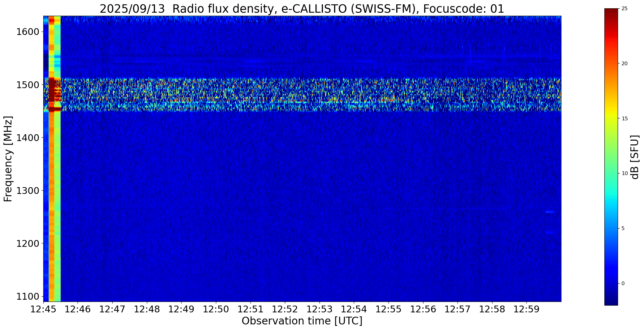644x330 pixels.
Task: Click the 12:45 time tick label
Action: coord(43,309)
